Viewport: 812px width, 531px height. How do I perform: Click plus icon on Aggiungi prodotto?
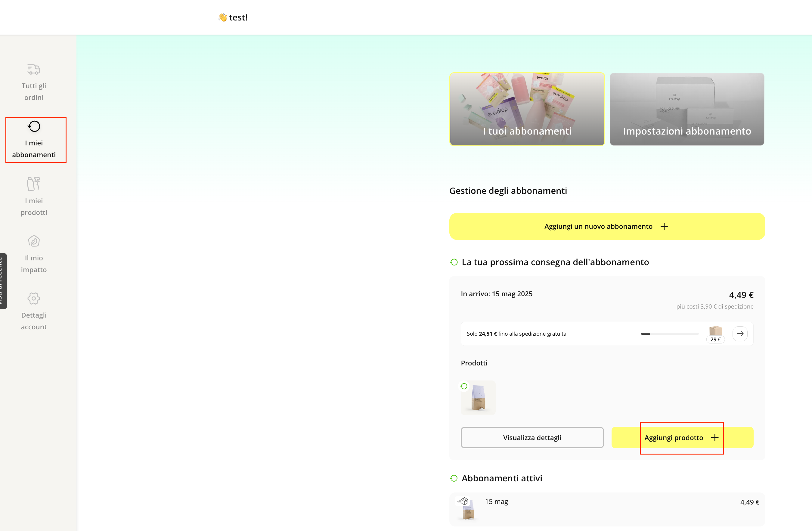coord(714,437)
